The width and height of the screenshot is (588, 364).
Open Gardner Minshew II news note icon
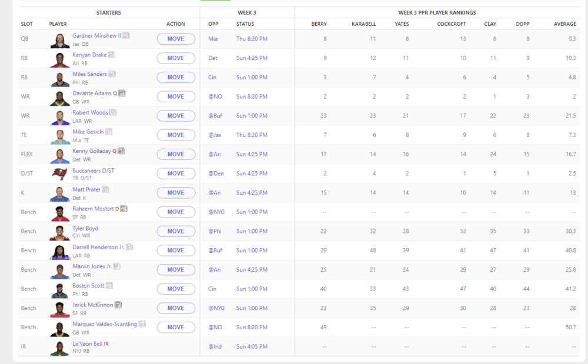[x=126, y=36]
